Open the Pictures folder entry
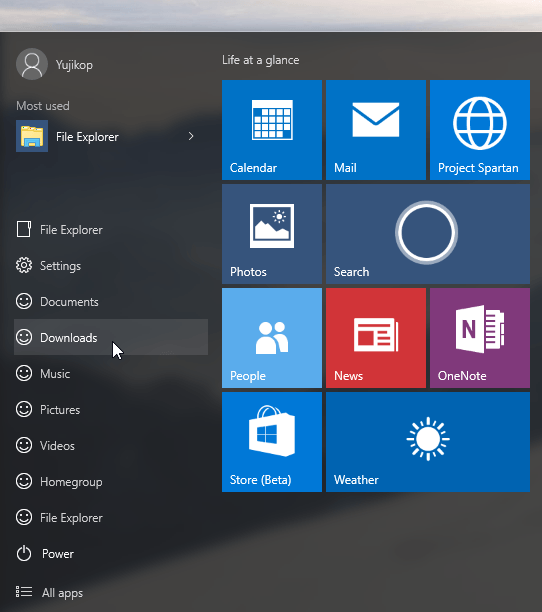Image resolution: width=542 pixels, height=612 pixels. [x=111, y=409]
